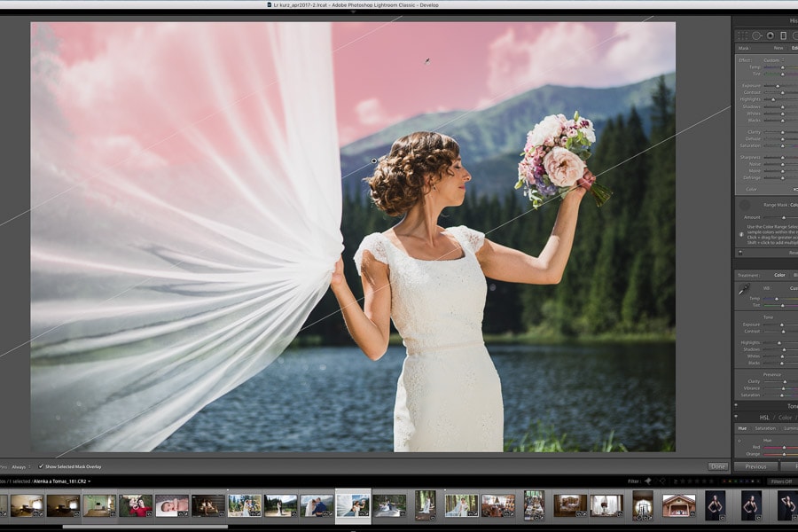Click the filmstrip horizontal scrollbar
798x532 pixels.
[145, 527]
